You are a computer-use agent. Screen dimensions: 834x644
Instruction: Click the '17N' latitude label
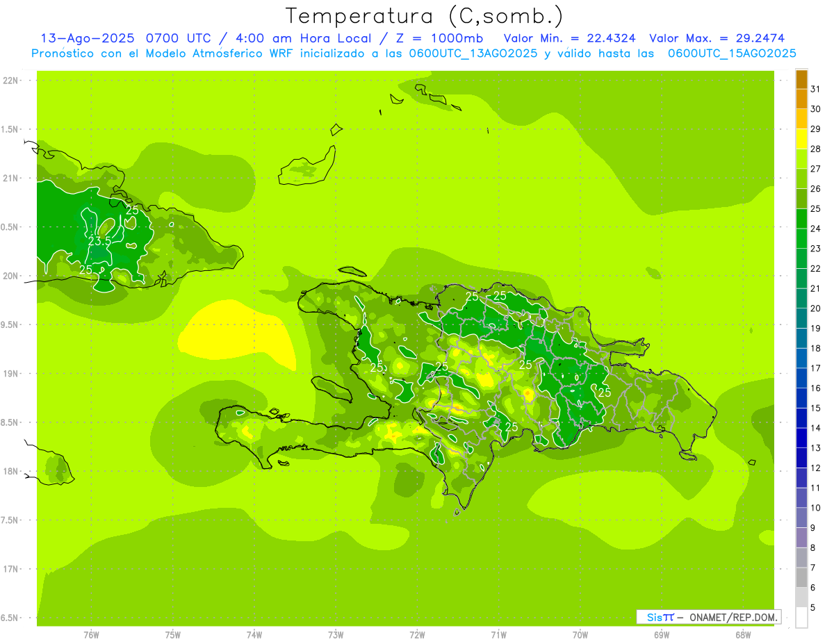click(x=11, y=569)
